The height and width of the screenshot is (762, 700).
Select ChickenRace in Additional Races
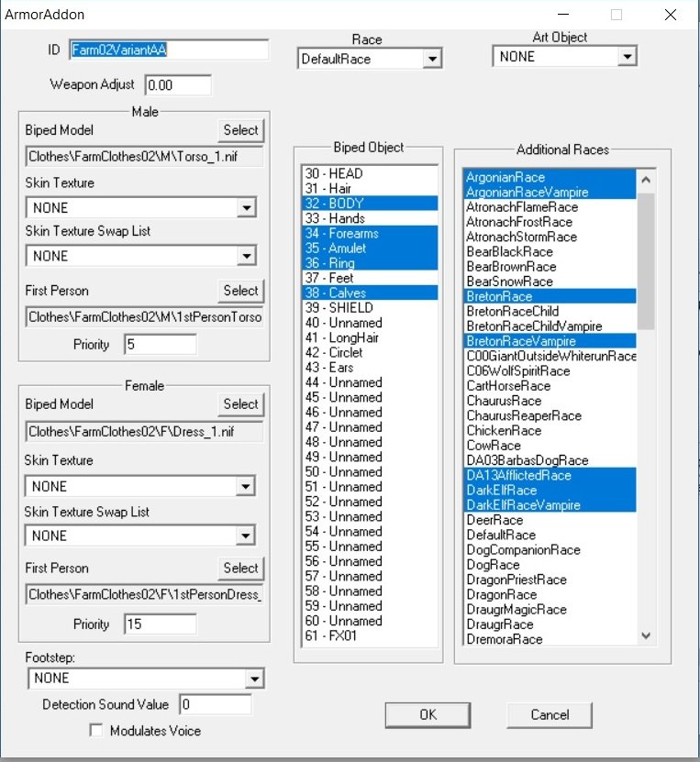(x=550, y=431)
